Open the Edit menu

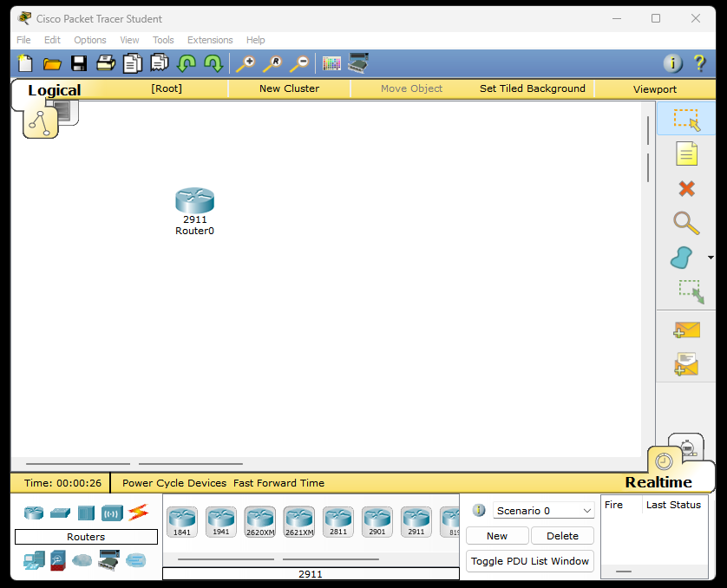click(x=52, y=40)
